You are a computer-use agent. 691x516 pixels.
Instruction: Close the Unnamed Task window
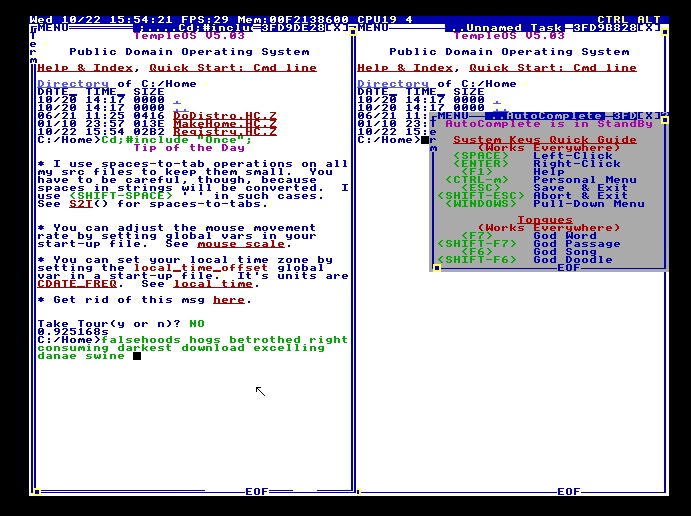point(649,28)
